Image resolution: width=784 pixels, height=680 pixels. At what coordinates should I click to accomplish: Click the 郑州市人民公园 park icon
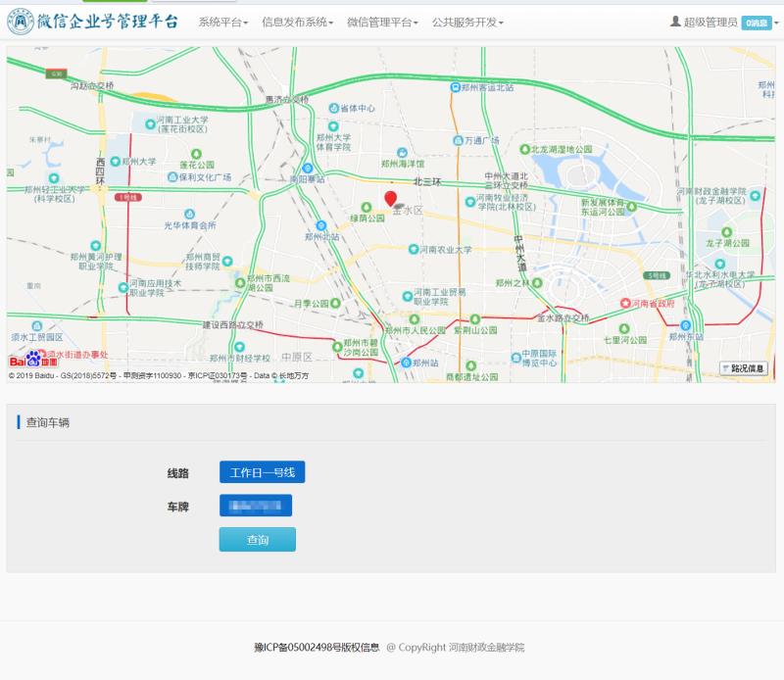click(414, 319)
